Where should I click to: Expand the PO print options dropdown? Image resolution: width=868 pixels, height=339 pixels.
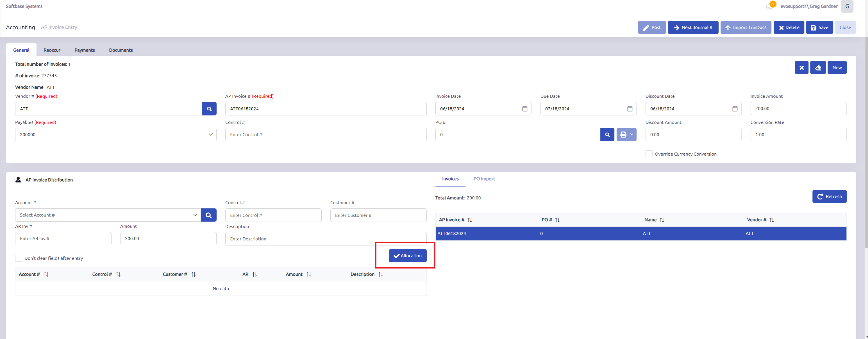626,135
